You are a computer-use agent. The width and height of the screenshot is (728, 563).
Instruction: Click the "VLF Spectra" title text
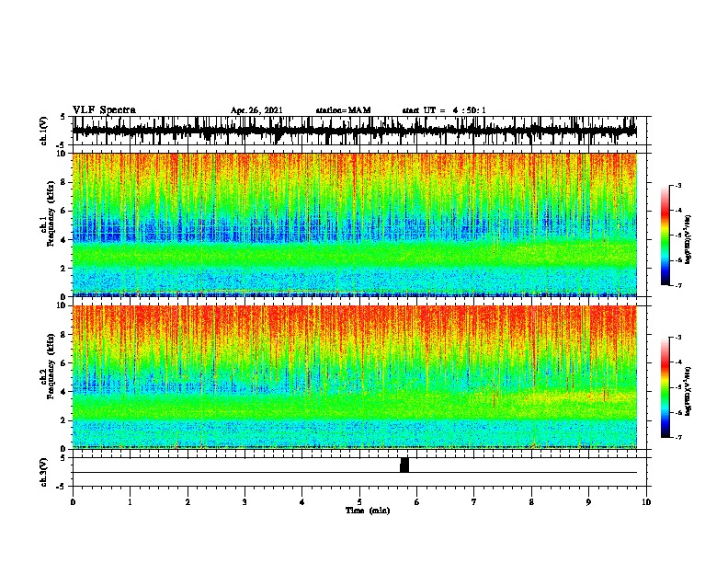(x=104, y=110)
